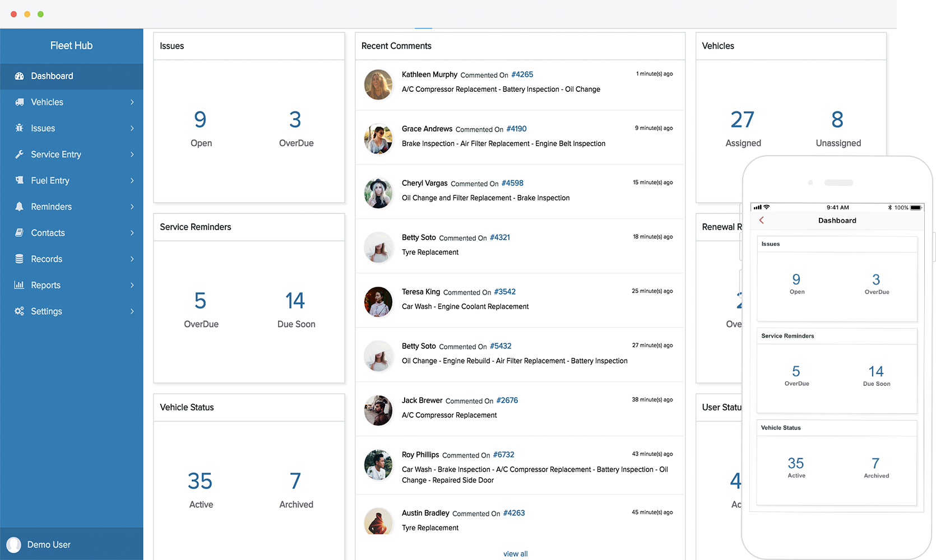This screenshot has width=936, height=560.
Task: Click the Service Entry wrench icon
Action: [19, 155]
